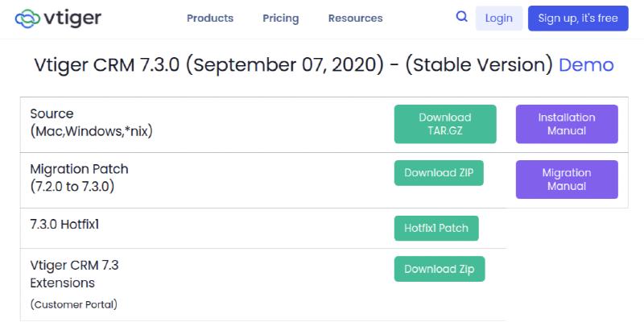Select the 'Vtiger CRM 7.3 Extensions' label

[74, 274]
